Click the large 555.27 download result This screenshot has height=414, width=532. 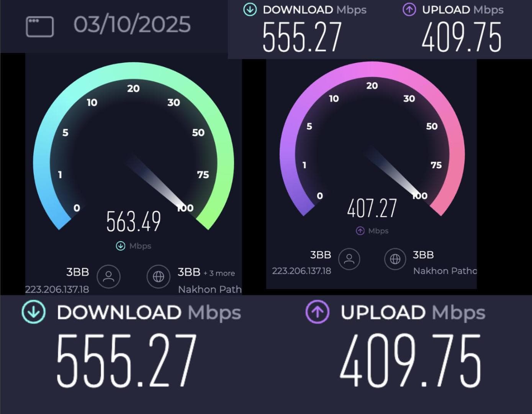pos(127,360)
